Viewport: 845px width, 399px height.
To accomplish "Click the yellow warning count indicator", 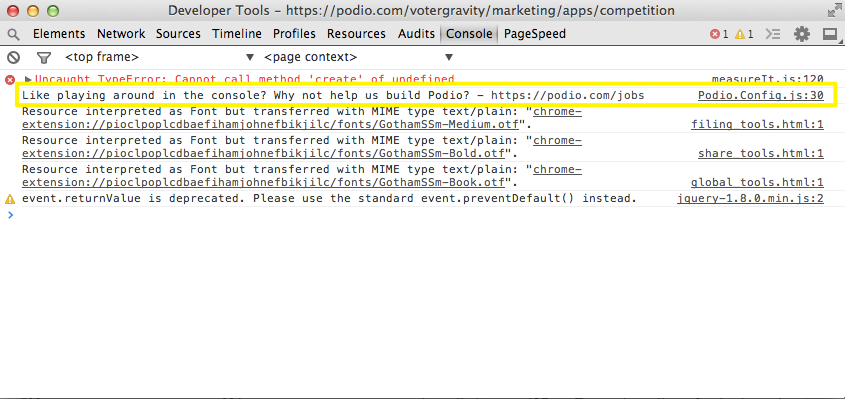I will [x=744, y=35].
